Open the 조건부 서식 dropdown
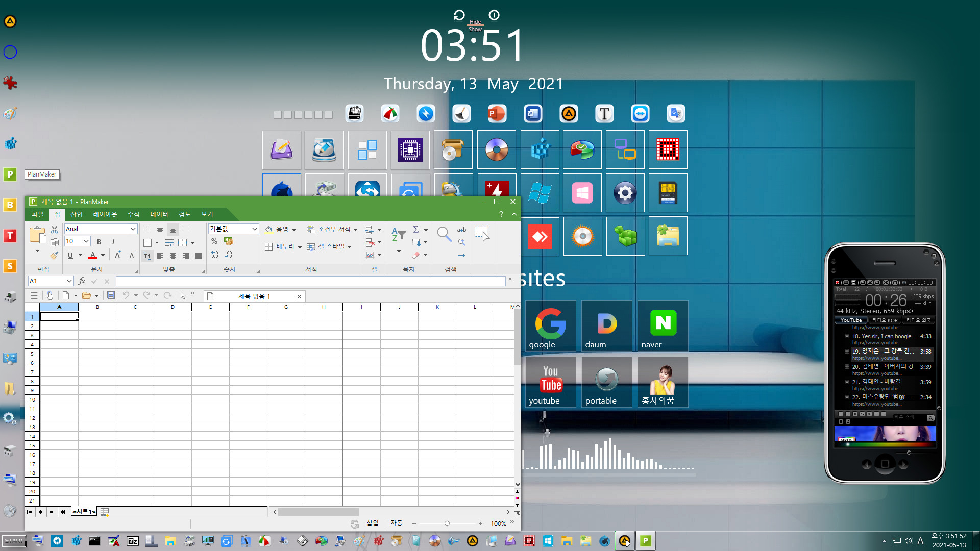Viewport: 980px width, 551px height. point(332,230)
